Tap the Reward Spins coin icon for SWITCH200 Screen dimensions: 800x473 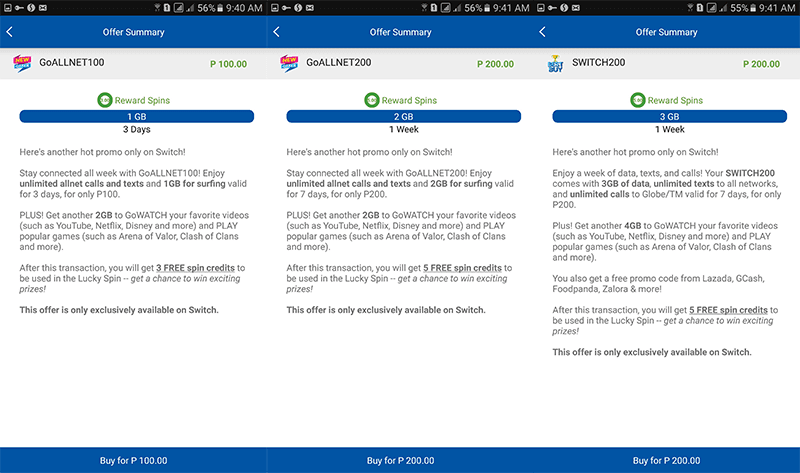(638, 100)
